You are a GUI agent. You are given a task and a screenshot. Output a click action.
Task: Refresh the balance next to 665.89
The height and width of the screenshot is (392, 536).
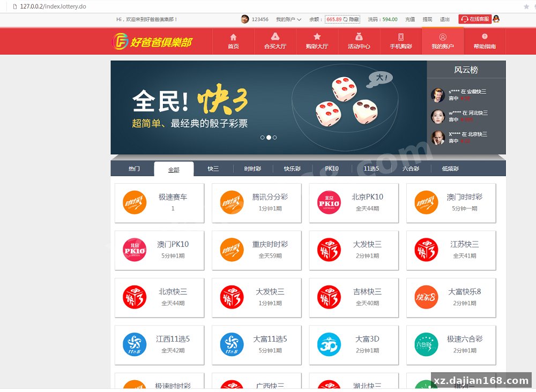(x=346, y=19)
